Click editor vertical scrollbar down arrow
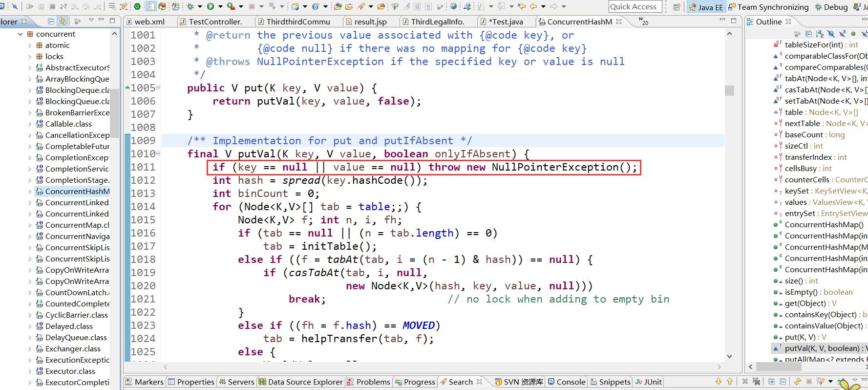 coord(729,356)
